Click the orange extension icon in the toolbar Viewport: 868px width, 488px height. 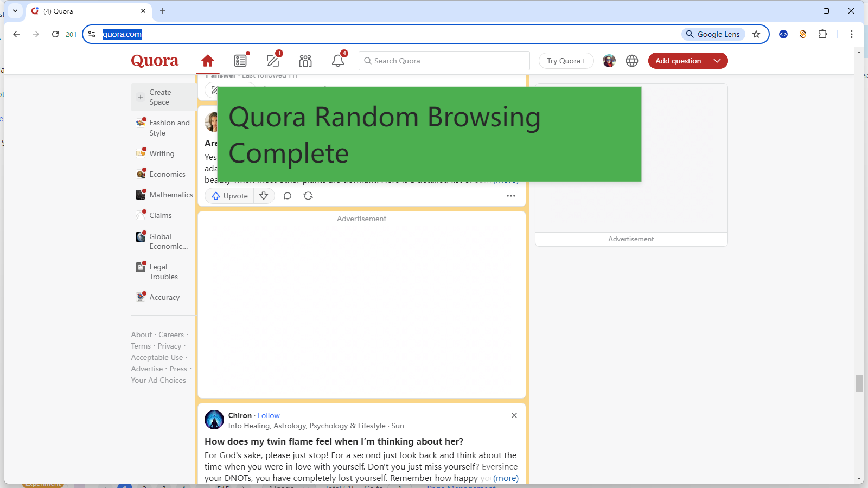(x=803, y=34)
